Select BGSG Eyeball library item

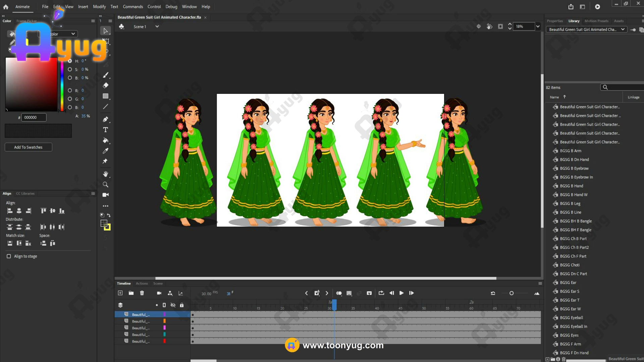tap(572, 318)
